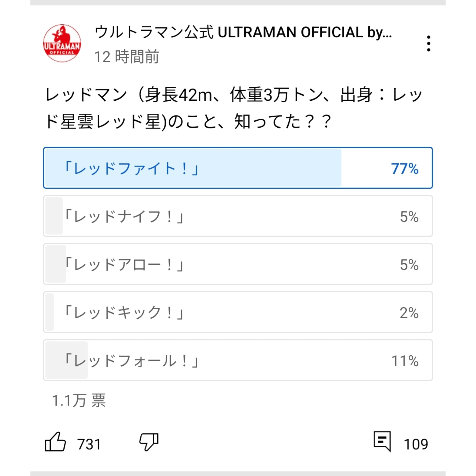476x476 pixels.
Task: Click the 12 時間前 post timestamp
Action: click(127, 57)
